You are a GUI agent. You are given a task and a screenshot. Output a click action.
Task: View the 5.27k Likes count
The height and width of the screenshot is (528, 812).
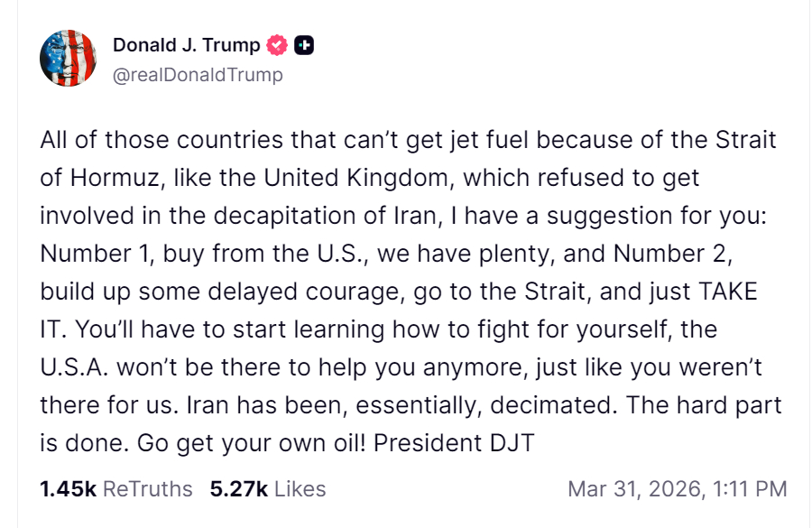(239, 489)
